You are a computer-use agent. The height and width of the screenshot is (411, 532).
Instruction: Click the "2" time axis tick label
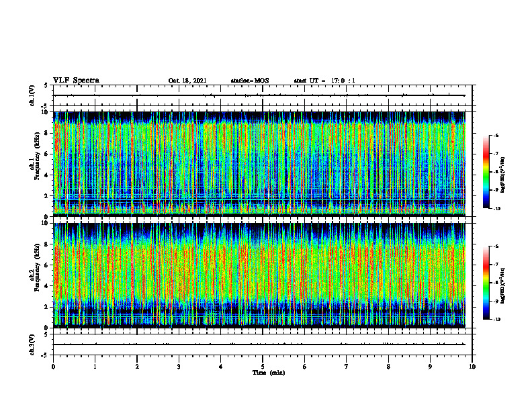[x=137, y=367]
